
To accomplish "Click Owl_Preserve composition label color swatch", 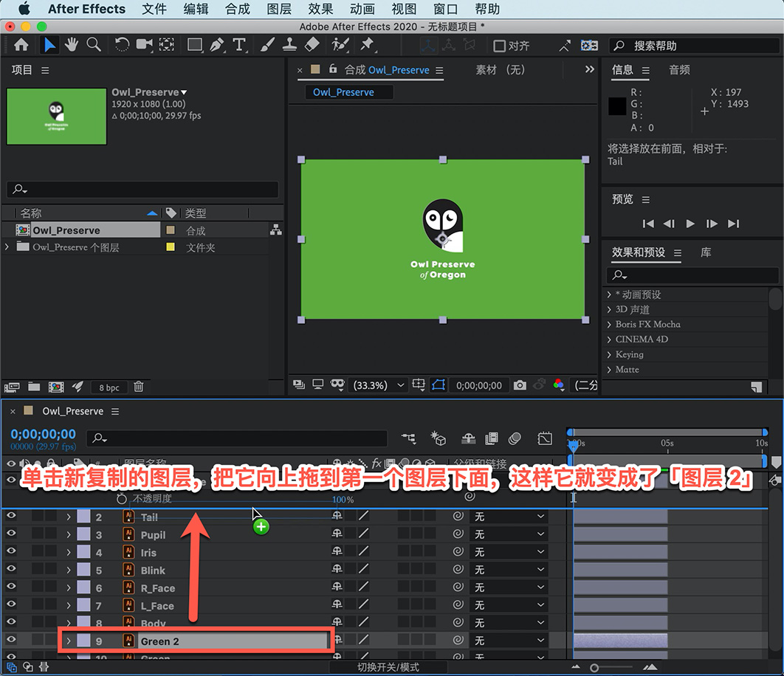I will (x=171, y=230).
